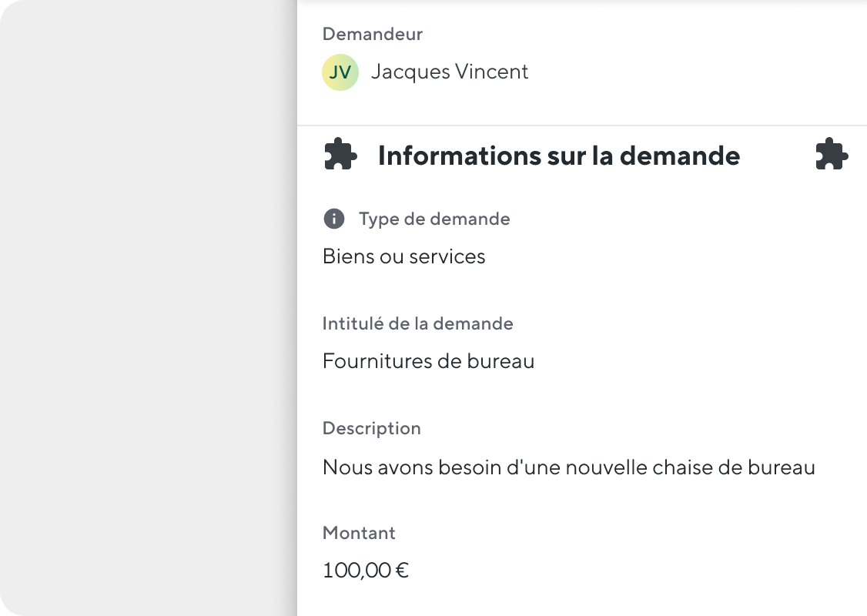Open Jacques Vincent requester name
The image size is (867, 616).
pyautogui.click(x=450, y=72)
